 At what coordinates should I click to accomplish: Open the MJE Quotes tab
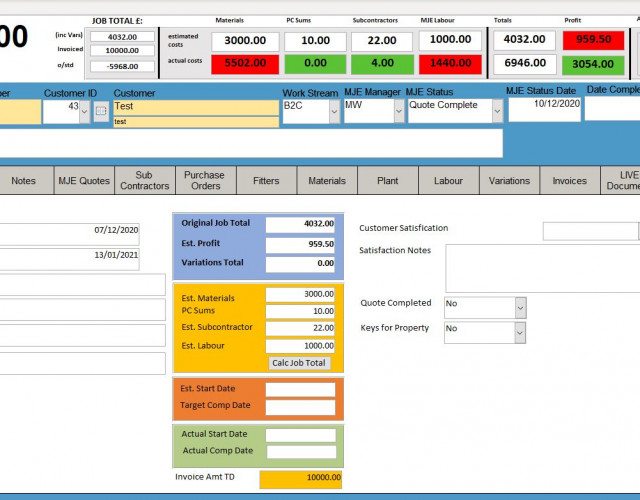tap(84, 181)
